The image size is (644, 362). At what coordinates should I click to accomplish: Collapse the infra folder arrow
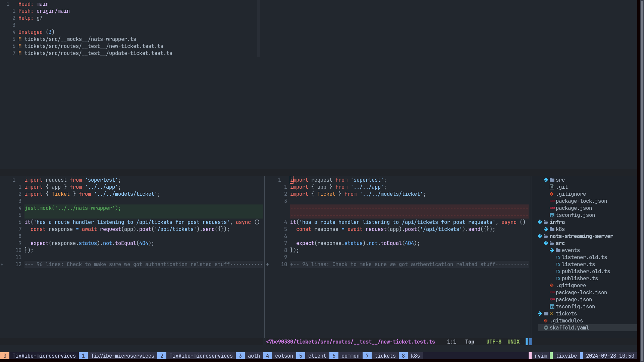click(x=540, y=222)
